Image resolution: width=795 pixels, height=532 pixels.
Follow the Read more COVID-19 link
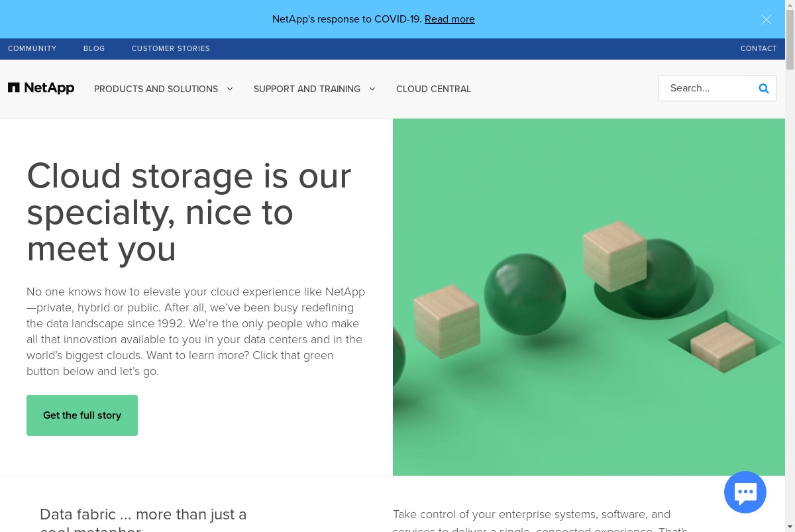pos(450,19)
